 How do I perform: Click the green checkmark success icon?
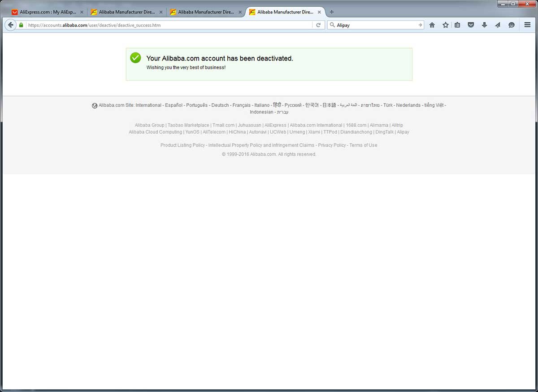coord(135,58)
